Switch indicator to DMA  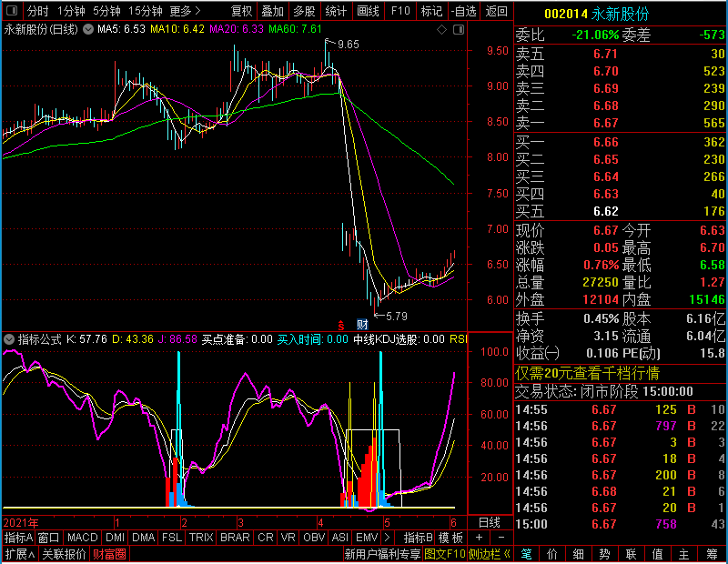coord(143,538)
